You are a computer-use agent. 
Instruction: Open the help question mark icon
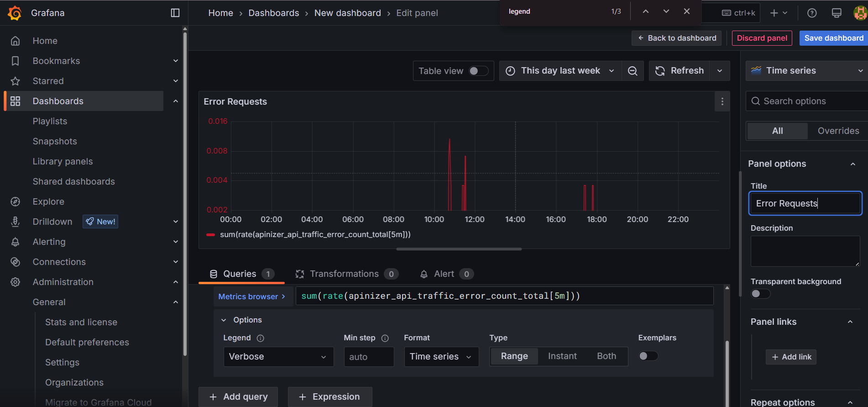[x=812, y=13]
